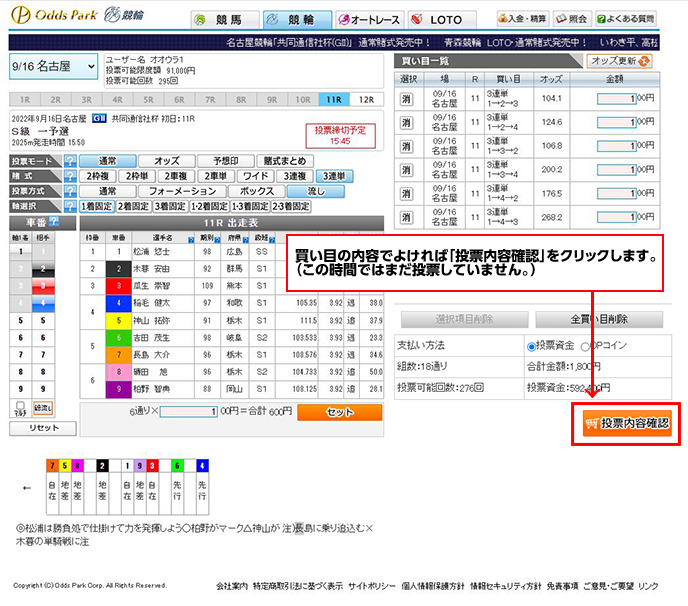
Task: Toggle partner number 9 in 相手 column
Action: click(43, 389)
